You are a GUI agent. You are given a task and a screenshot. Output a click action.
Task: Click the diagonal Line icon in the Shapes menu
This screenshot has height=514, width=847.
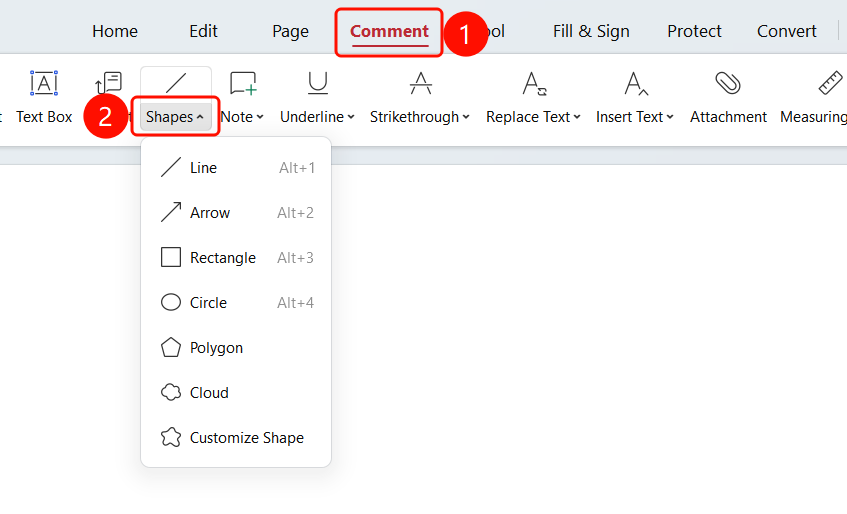tap(171, 167)
